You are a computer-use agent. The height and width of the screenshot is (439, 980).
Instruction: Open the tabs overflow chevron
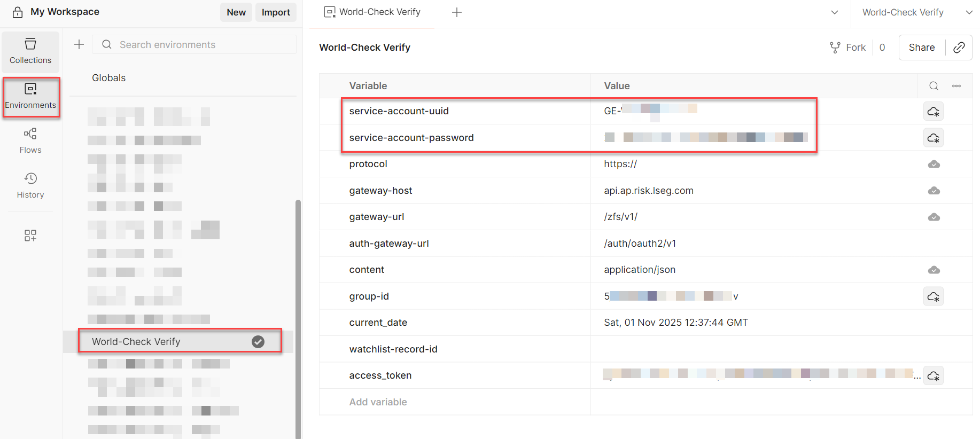[x=834, y=12]
